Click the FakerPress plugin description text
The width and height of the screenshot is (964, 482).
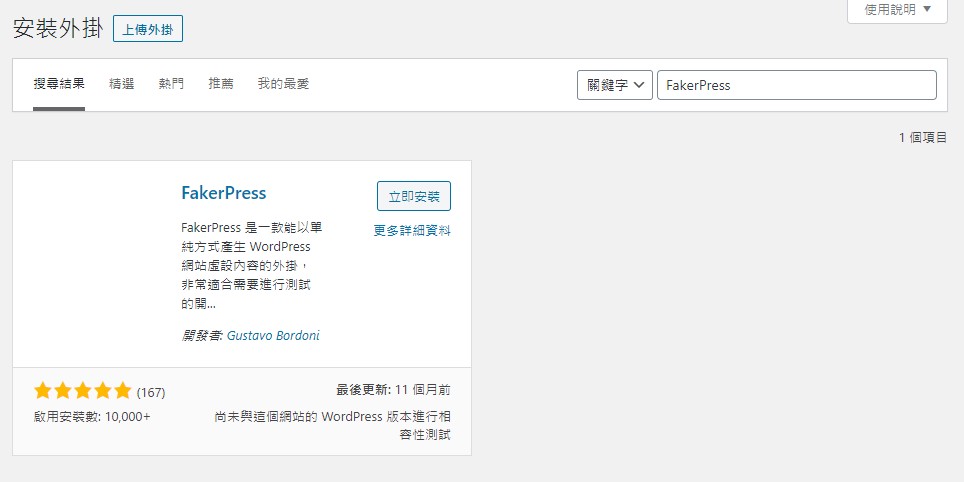[x=253, y=266]
